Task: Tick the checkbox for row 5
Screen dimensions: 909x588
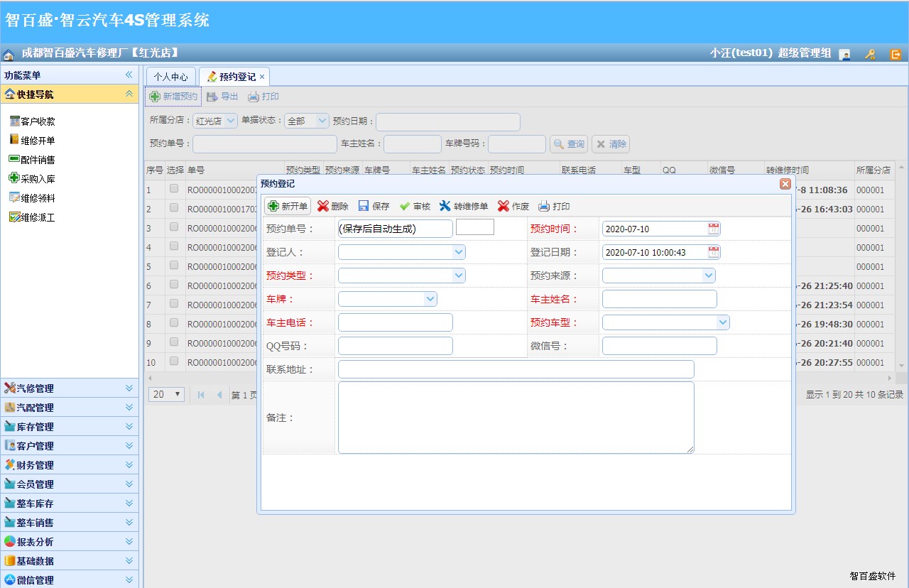Action: coord(174,265)
